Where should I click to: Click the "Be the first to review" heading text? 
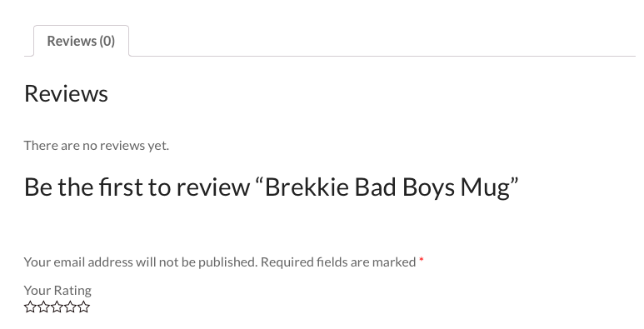click(137, 187)
